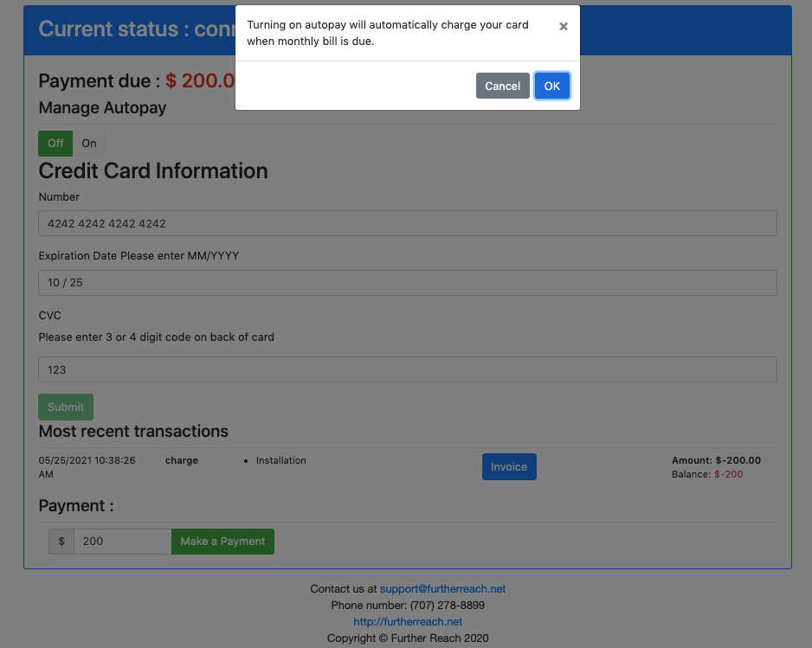
Task: Visit the http://furtherreach.net website link
Action: coord(408,622)
